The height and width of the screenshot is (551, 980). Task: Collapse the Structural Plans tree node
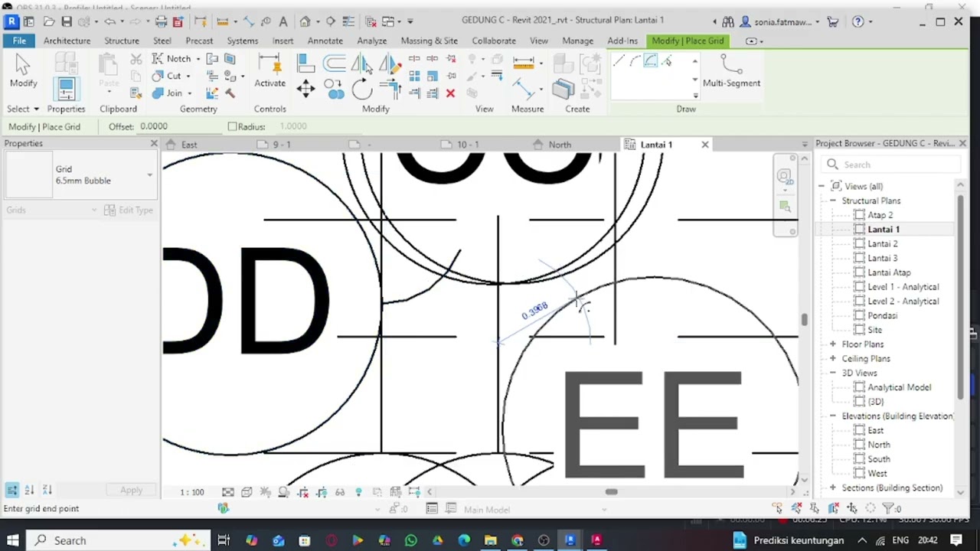[833, 201]
